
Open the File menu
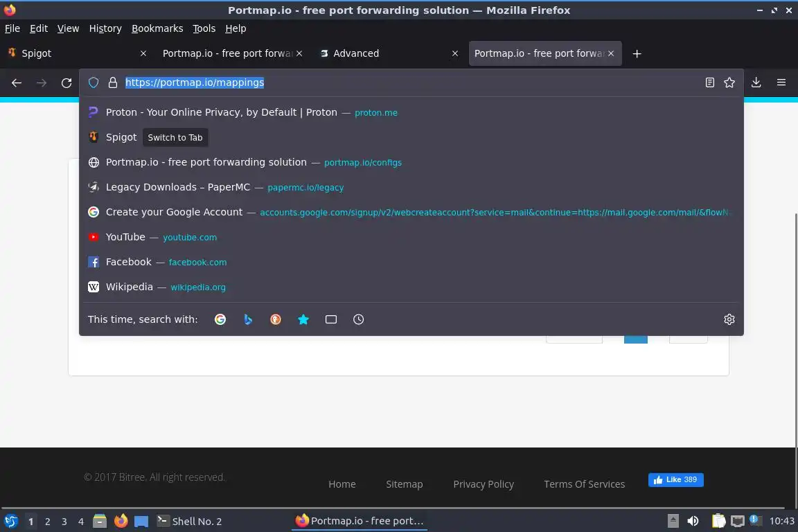coord(12,28)
